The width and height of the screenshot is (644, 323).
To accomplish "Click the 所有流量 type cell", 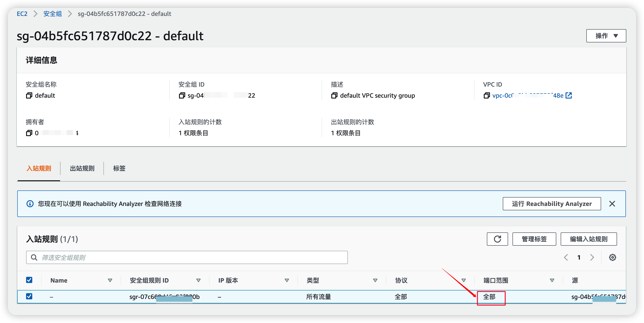I will tap(318, 297).
